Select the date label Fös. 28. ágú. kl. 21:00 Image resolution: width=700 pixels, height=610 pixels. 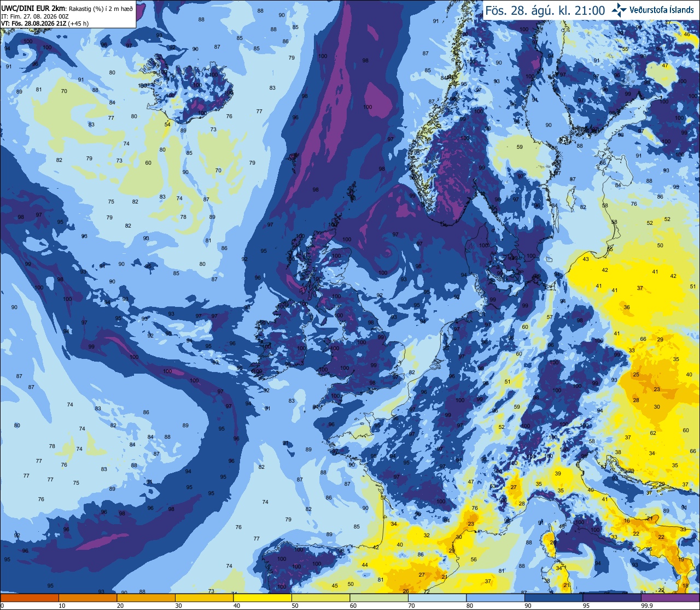[545, 10]
